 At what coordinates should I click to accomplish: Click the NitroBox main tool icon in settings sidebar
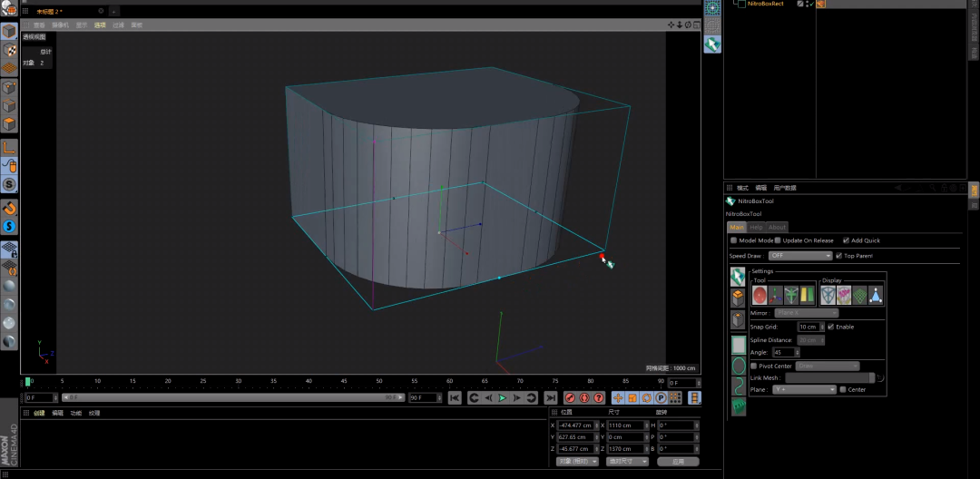[738, 277]
